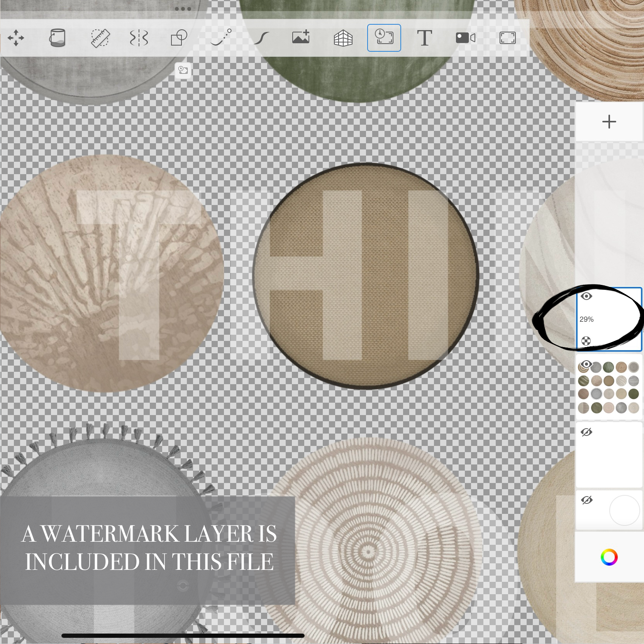Hide the rugs thumbnail layer
This screenshot has width=644, height=644.
tap(586, 364)
